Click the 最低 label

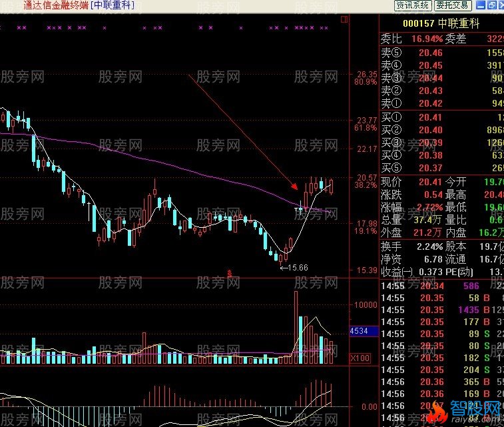[x=455, y=207]
